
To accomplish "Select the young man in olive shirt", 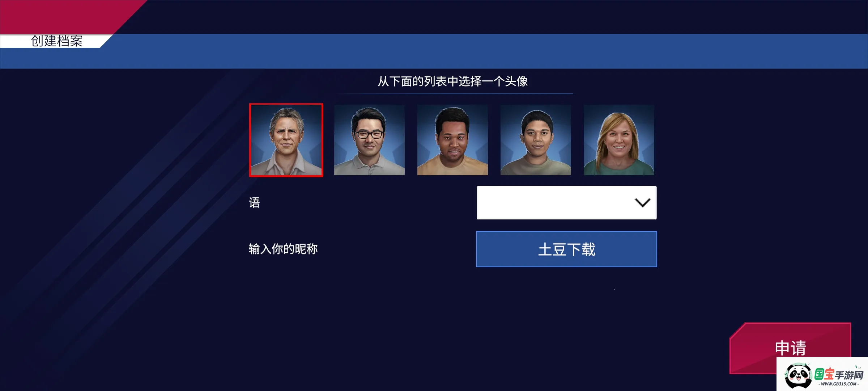I will [x=536, y=140].
